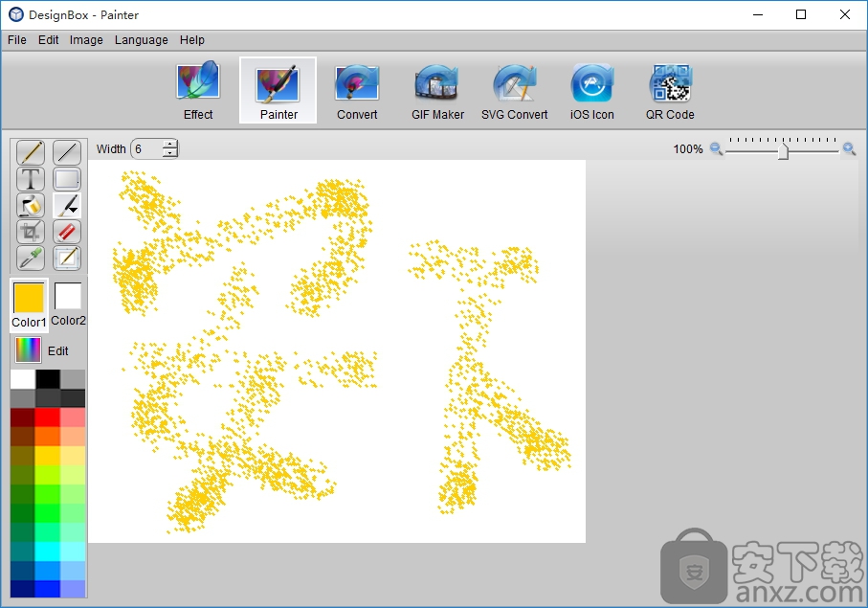Open the Language menu
This screenshot has height=608, width=868.
(x=141, y=40)
